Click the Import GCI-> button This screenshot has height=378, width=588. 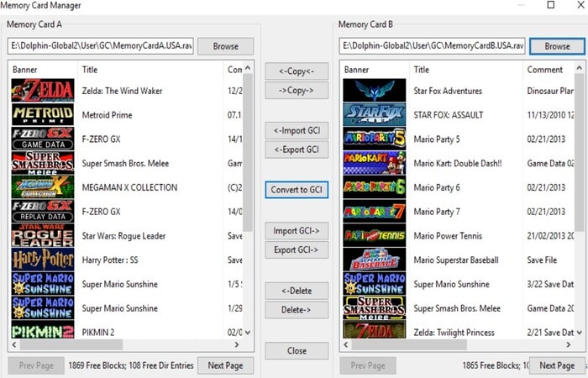[297, 231]
